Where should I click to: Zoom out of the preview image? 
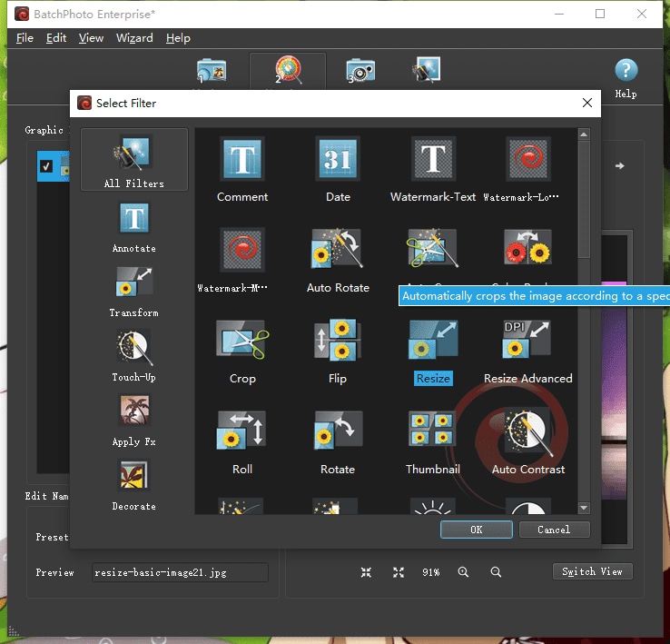pyautogui.click(x=496, y=572)
